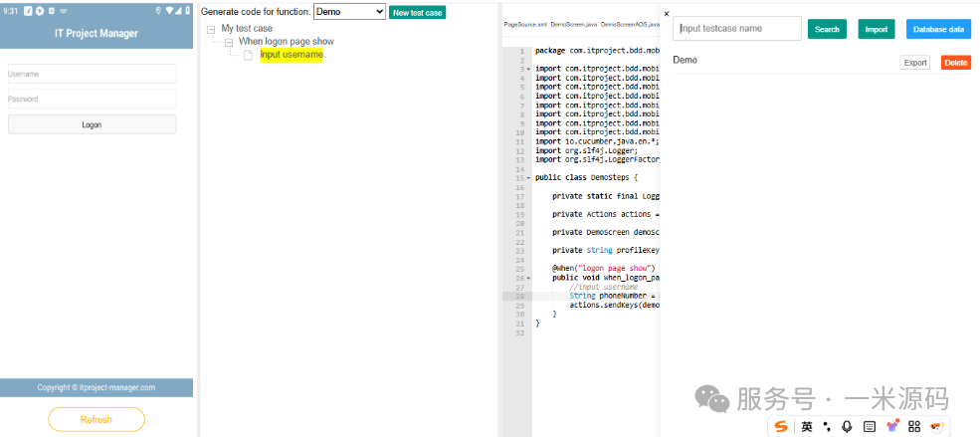980x437 pixels.
Task: Click the New test case button
Action: pyautogui.click(x=418, y=13)
